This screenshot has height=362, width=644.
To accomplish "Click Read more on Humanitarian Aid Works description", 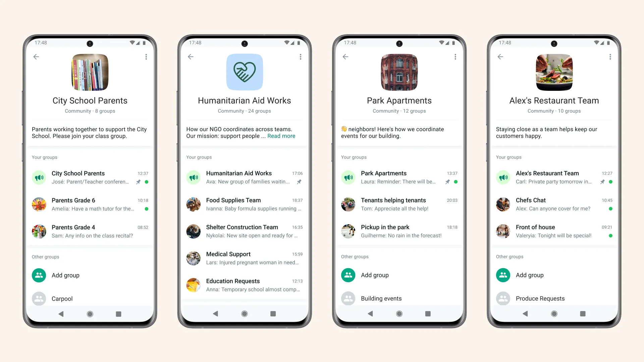I will click(282, 136).
